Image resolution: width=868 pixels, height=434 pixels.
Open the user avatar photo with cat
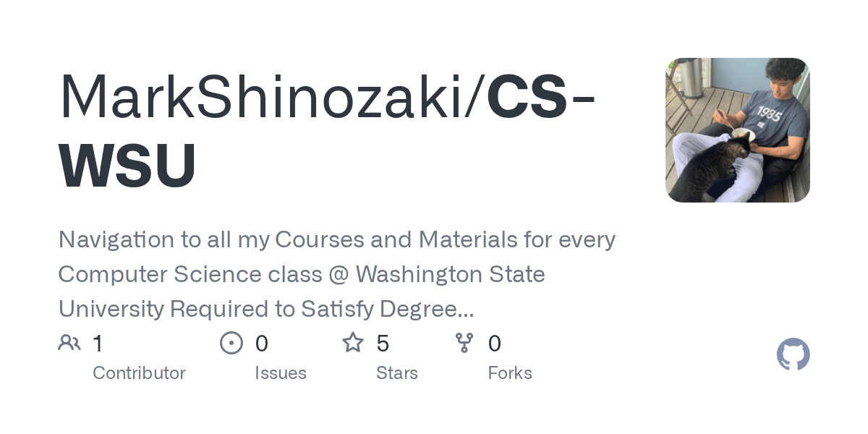click(x=737, y=130)
